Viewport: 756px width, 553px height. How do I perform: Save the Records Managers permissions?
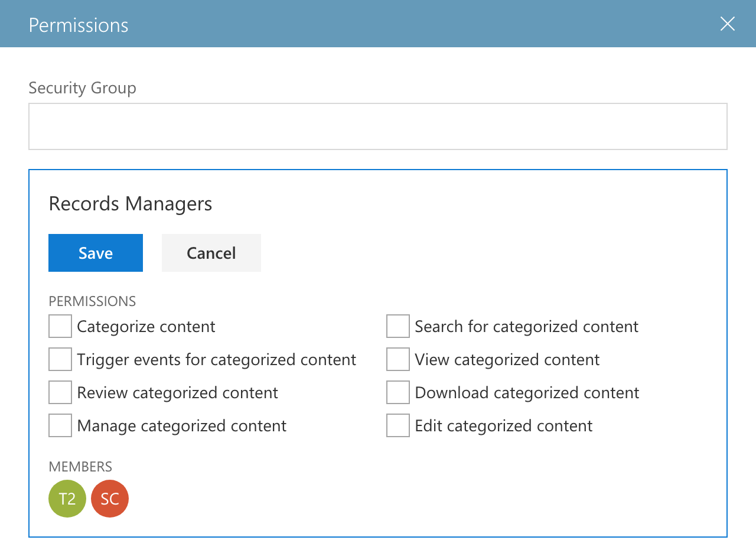96,253
